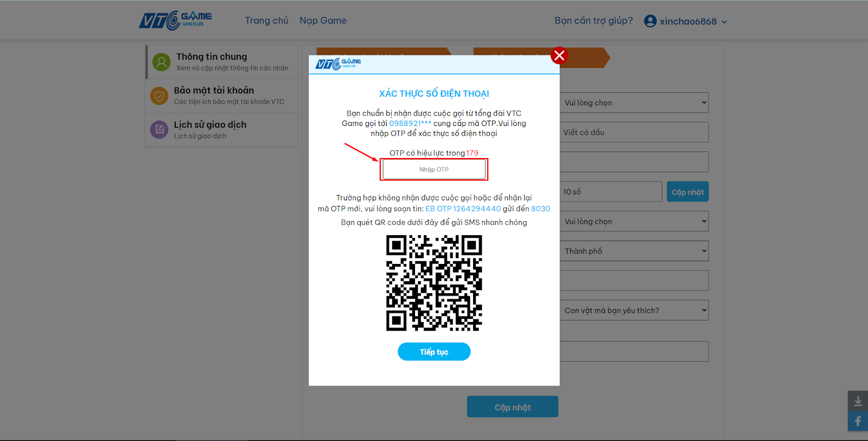Expand the xinchao6868 account dropdown arrow
868x441 pixels.
click(x=724, y=22)
